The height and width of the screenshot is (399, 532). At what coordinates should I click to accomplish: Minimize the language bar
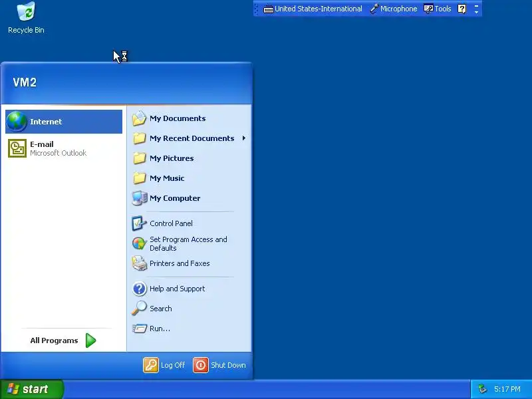click(x=476, y=6)
